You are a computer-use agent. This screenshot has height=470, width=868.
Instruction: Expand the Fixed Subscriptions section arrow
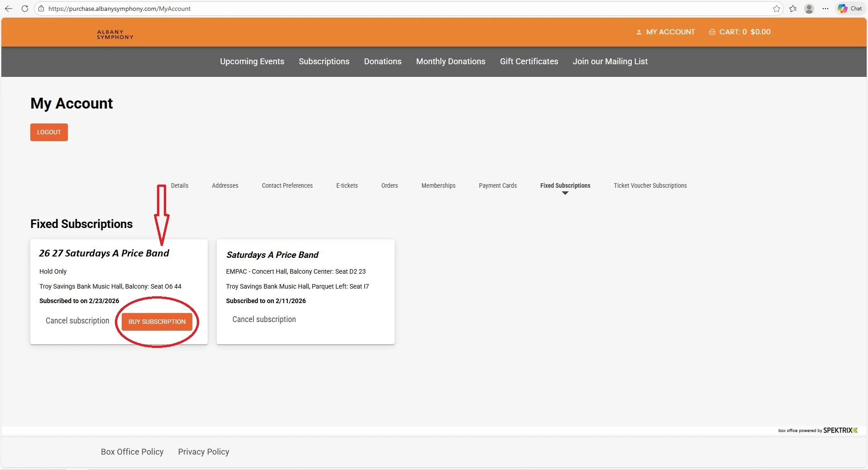(565, 193)
